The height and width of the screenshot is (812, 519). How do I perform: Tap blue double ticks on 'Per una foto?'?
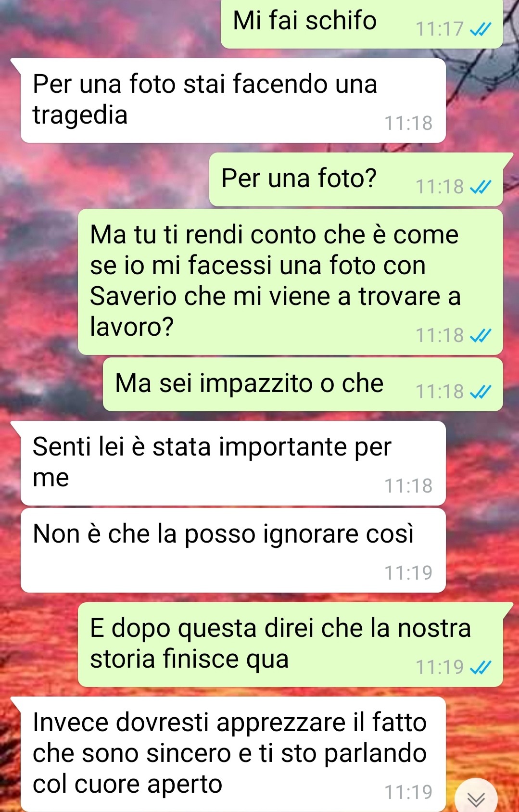coord(481,187)
